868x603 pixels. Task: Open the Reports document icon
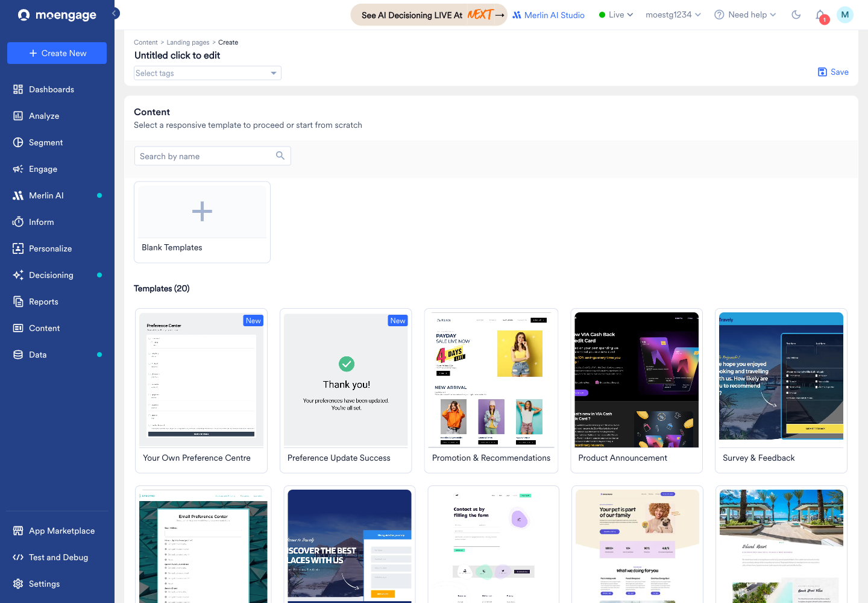tap(18, 301)
